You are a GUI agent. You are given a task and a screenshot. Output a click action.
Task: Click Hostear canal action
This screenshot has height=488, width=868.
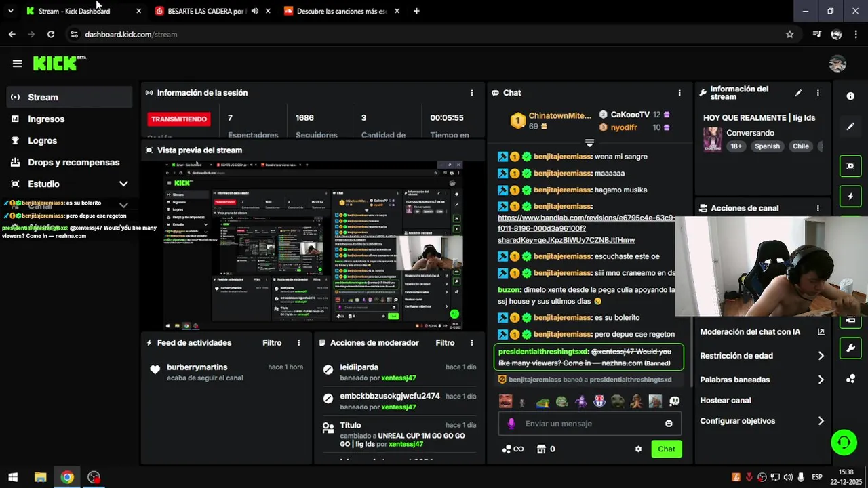725,401
